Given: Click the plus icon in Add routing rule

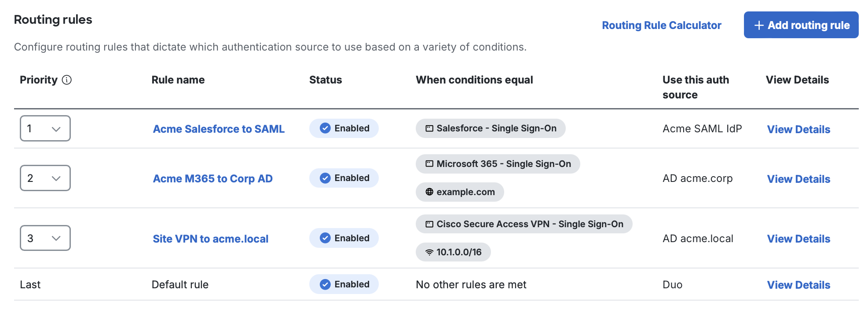Looking at the screenshot, I should coord(758,25).
